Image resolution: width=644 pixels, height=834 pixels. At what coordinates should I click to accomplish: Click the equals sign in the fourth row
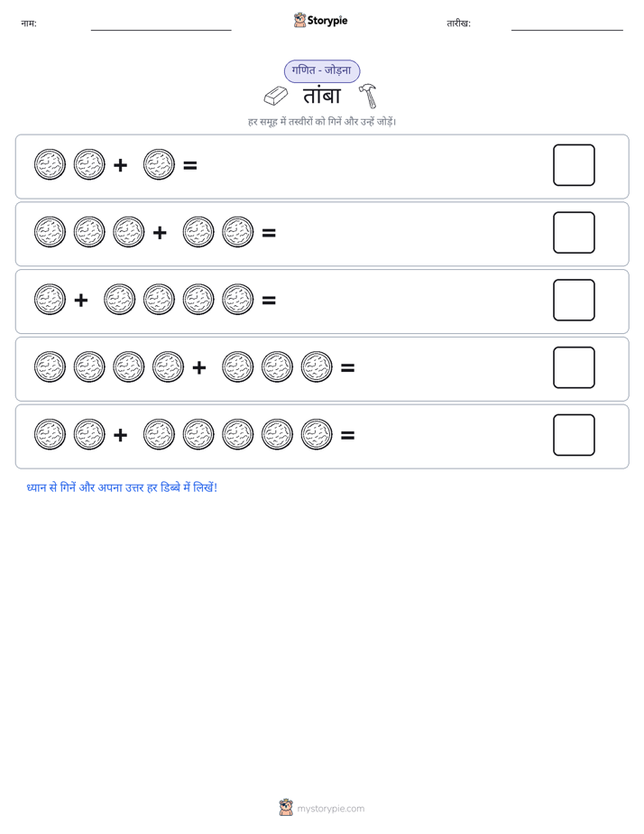click(x=347, y=367)
